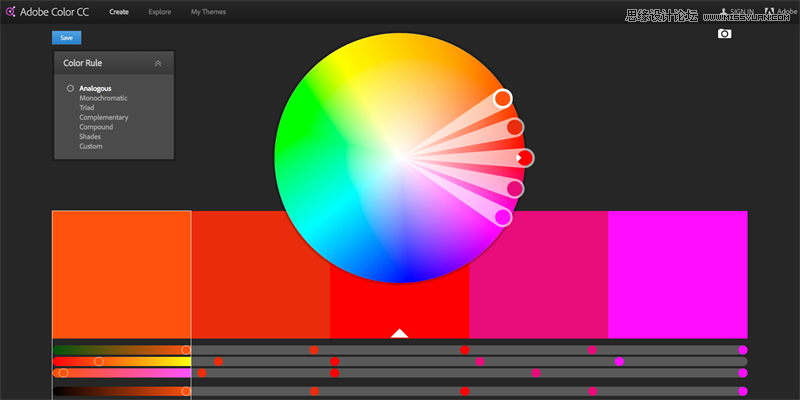Click the camera icon to create from image

coord(725,34)
